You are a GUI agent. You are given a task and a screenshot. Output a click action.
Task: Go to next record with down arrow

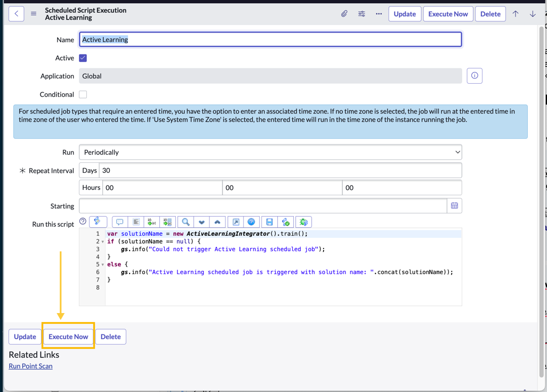[533, 14]
